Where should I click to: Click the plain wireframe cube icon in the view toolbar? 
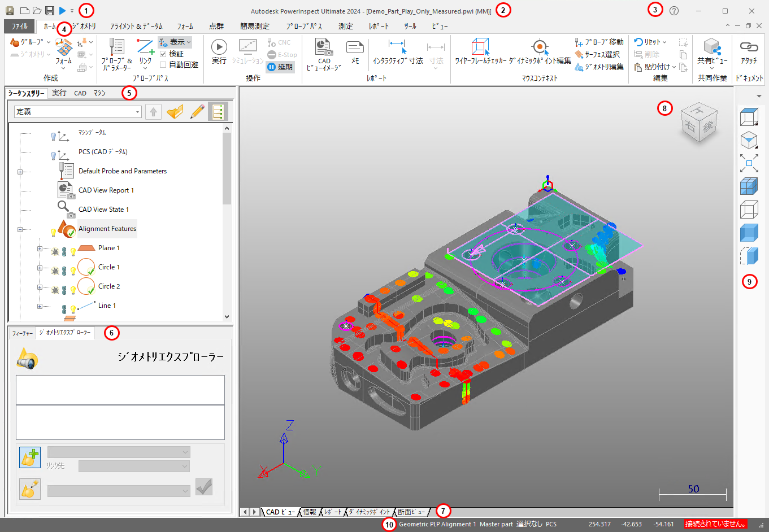coord(749,210)
